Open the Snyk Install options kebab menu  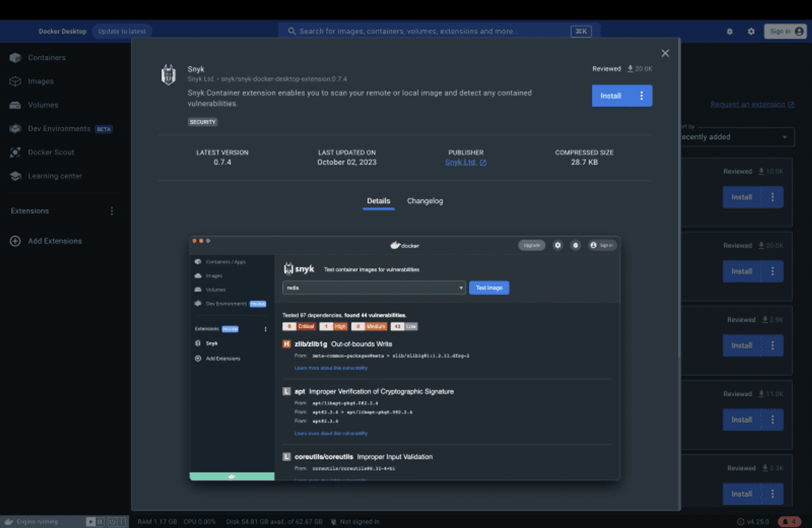point(641,96)
